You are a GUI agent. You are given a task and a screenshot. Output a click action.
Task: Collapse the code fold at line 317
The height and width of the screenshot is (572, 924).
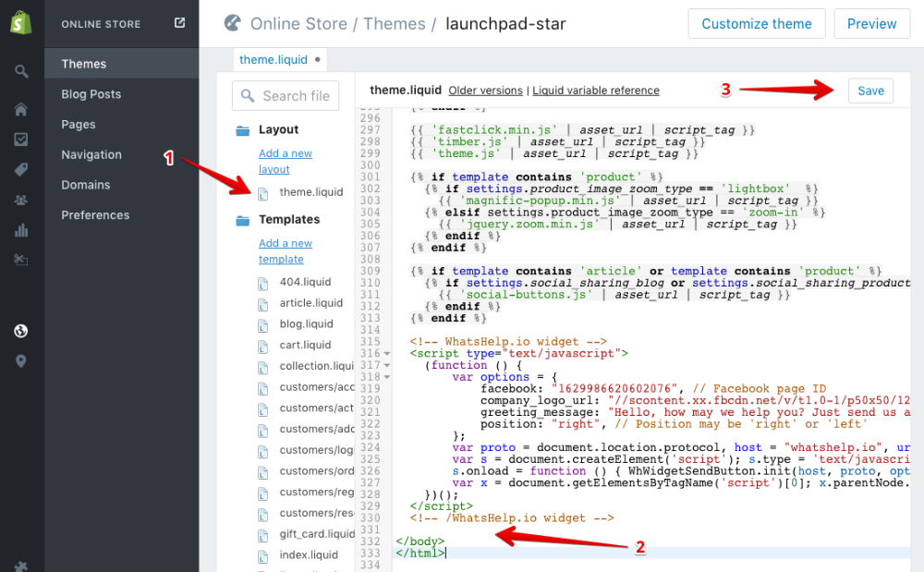(x=387, y=365)
